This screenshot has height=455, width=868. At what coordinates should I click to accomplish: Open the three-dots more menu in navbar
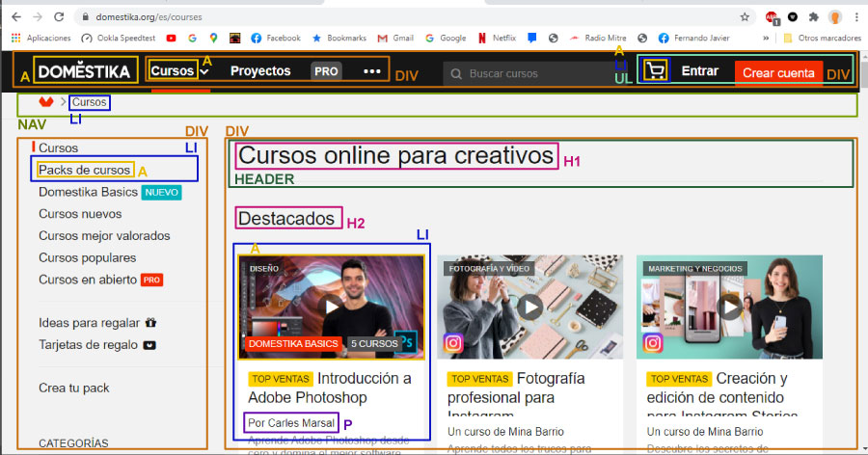pos(371,71)
